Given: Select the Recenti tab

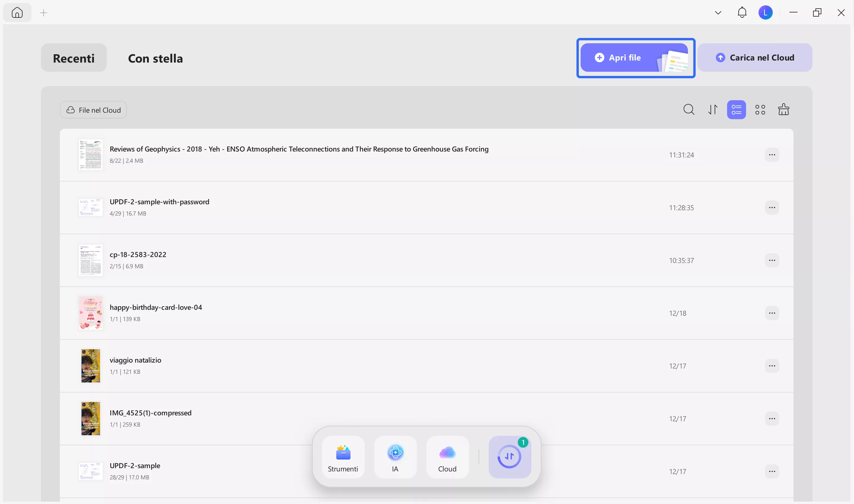Looking at the screenshot, I should [74, 58].
